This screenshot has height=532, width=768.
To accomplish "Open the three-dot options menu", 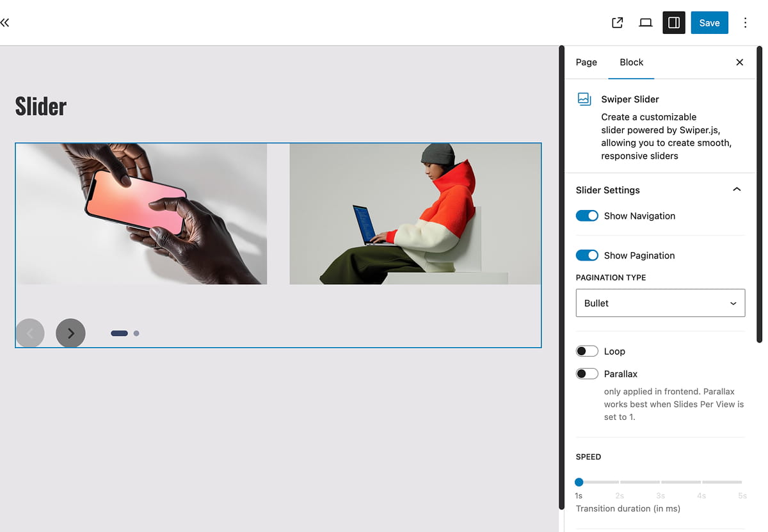I will point(745,23).
